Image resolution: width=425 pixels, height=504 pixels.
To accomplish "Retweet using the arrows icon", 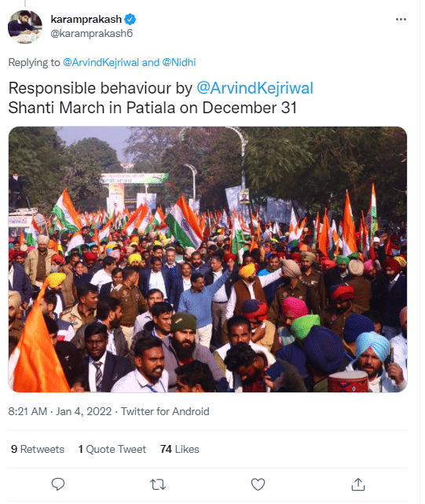I will pyautogui.click(x=158, y=484).
